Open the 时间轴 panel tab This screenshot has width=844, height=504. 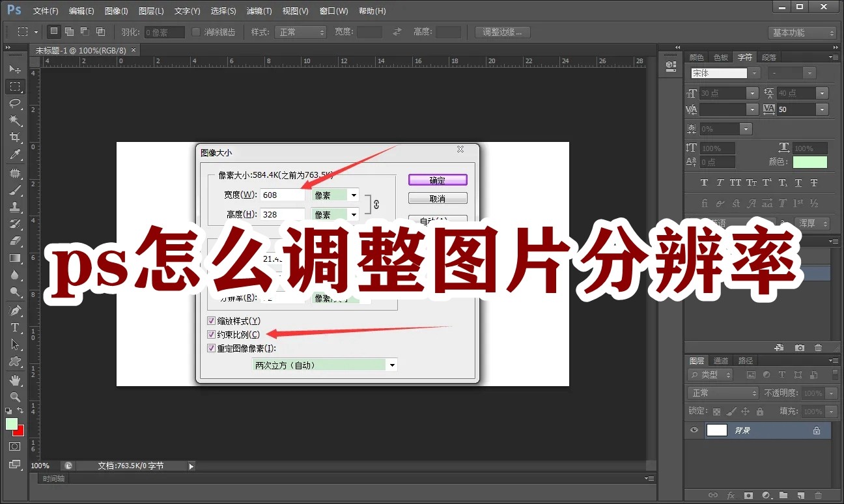click(53, 479)
